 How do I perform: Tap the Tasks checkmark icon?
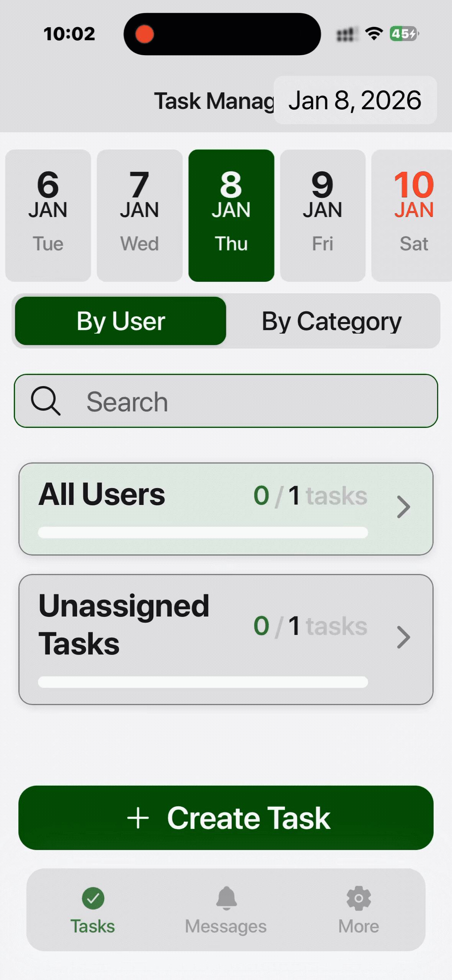coord(93,898)
